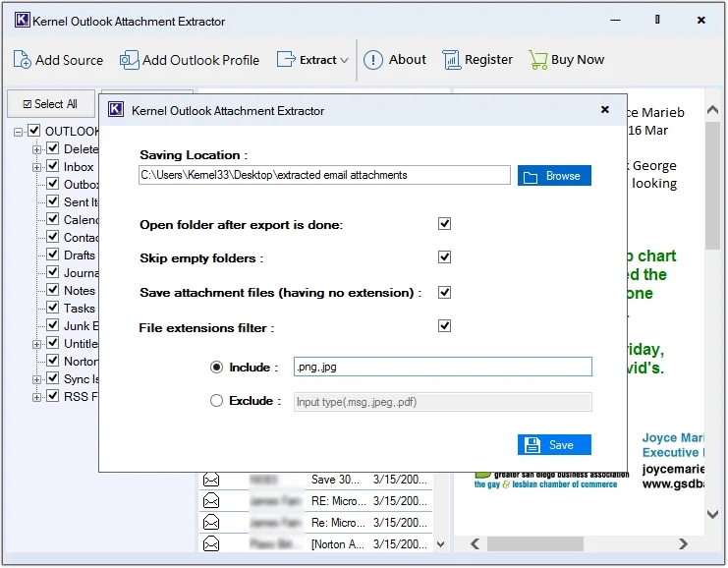Collapse the OUTLOOK root tree node
The image size is (728, 568).
[18, 132]
